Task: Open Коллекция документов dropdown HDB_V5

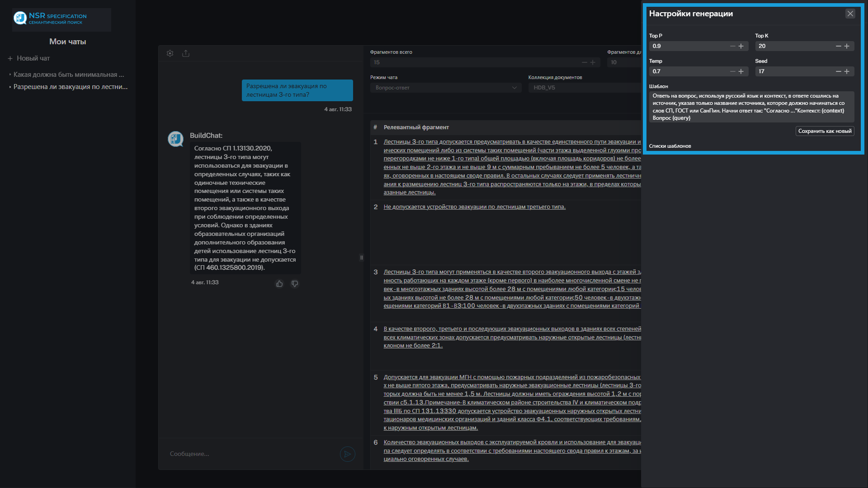Action: pyautogui.click(x=583, y=88)
